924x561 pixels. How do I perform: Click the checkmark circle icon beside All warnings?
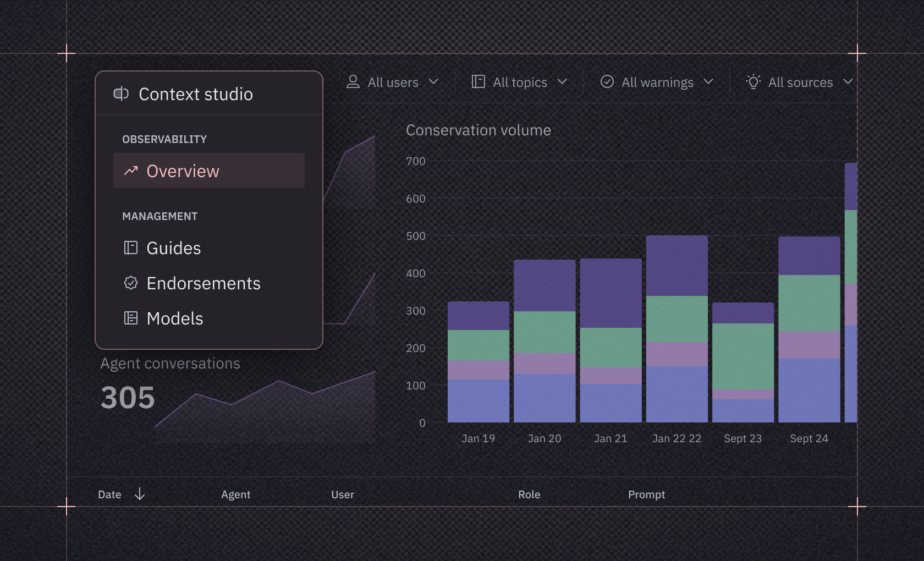coord(607,81)
